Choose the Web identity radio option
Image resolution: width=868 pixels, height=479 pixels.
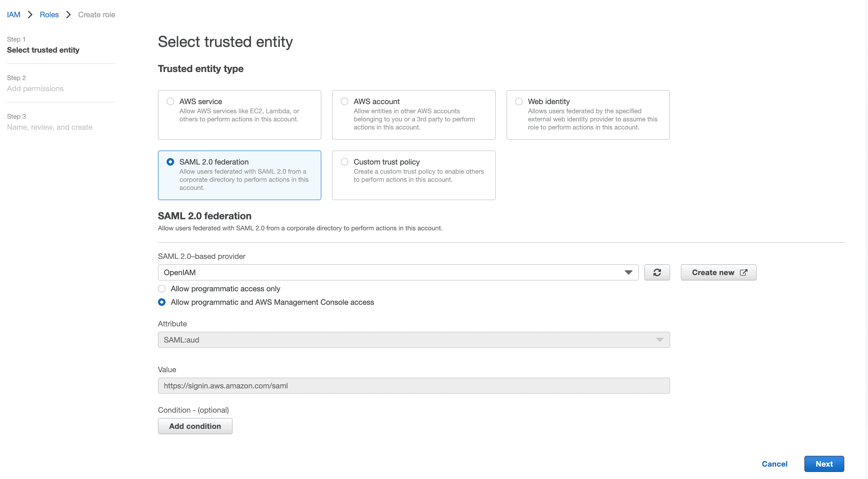[x=519, y=101]
